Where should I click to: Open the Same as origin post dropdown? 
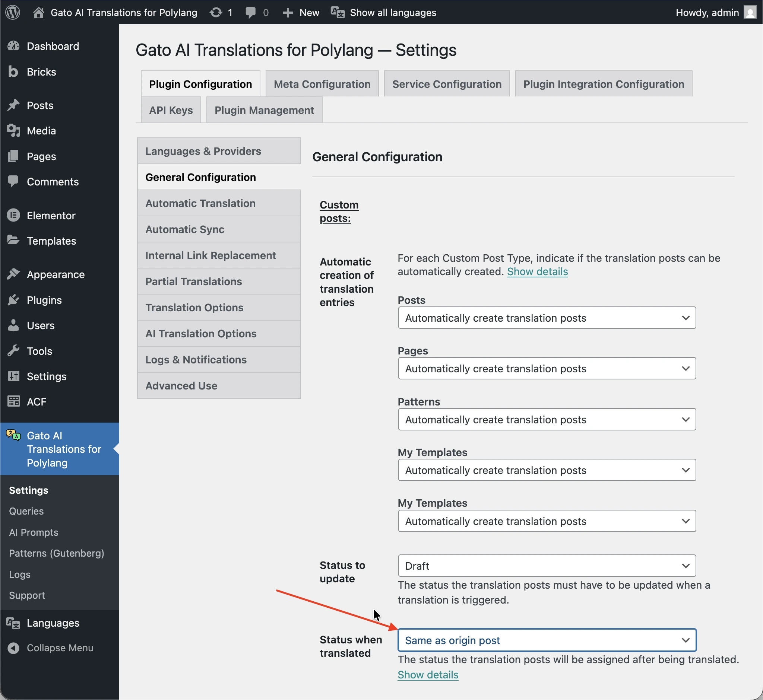pyautogui.click(x=546, y=640)
